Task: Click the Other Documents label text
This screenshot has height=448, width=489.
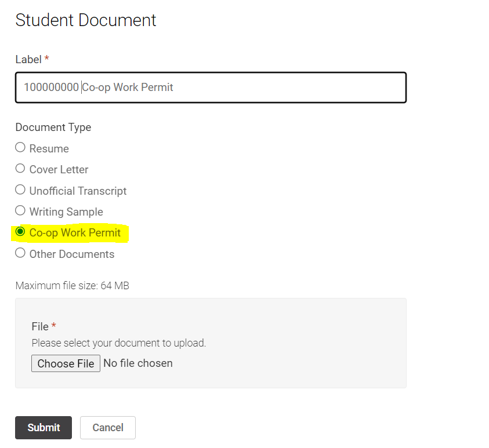Action: pos(72,253)
